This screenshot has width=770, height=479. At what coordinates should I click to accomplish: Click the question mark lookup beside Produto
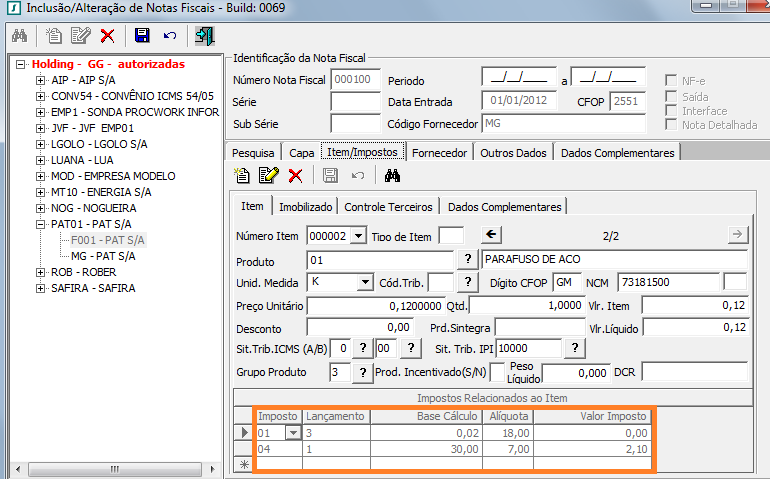(x=467, y=259)
